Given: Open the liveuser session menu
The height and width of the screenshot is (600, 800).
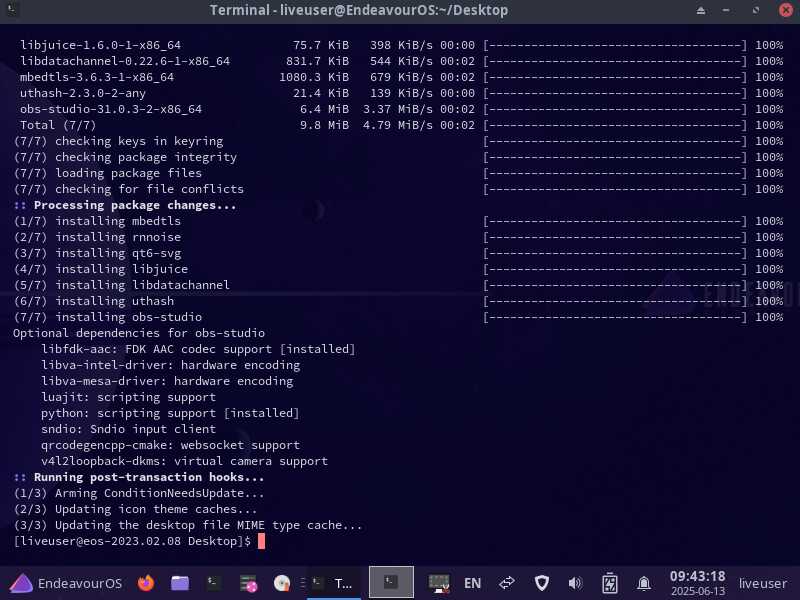Looking at the screenshot, I should [x=763, y=583].
